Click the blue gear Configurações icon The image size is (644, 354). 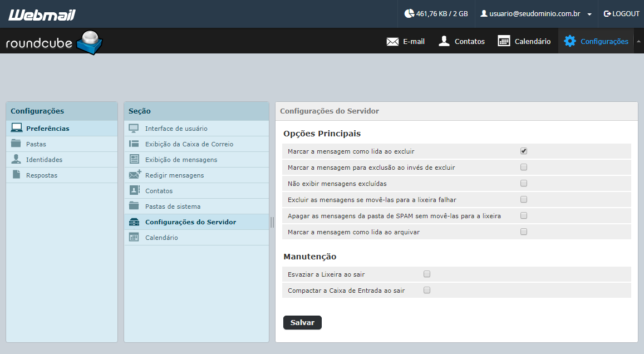(569, 41)
